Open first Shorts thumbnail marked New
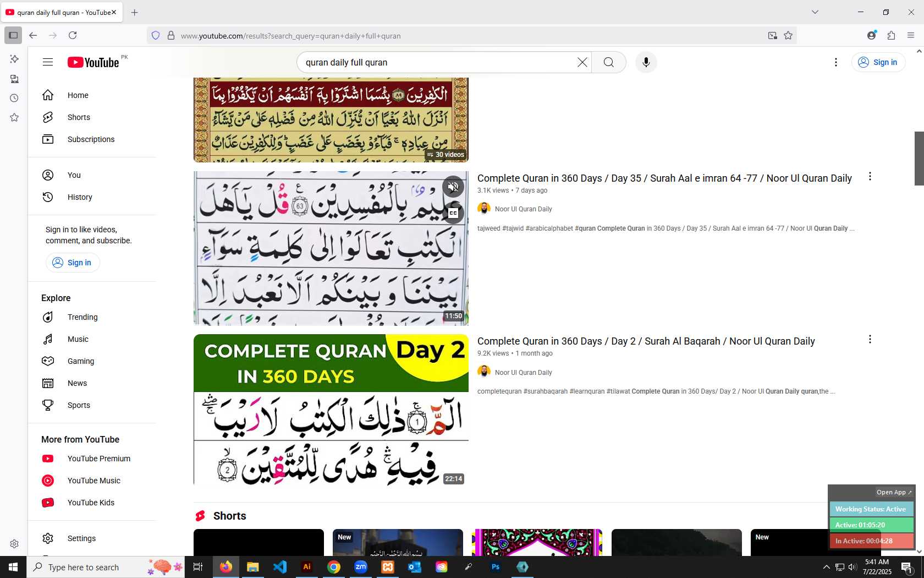The width and height of the screenshot is (924, 578). pos(398,542)
